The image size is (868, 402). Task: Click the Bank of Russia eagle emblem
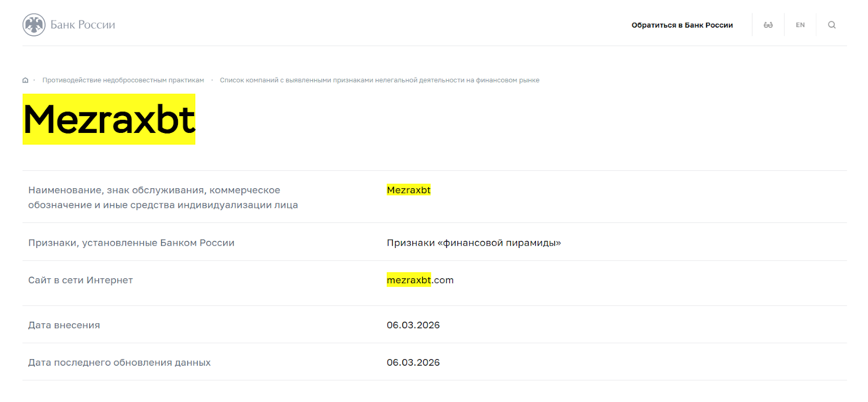coord(34,25)
